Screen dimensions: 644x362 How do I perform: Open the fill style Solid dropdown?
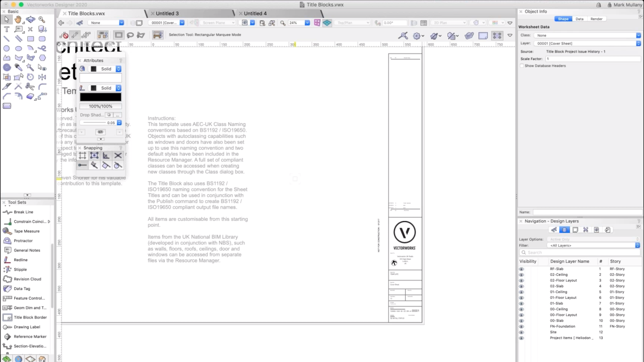105,69
